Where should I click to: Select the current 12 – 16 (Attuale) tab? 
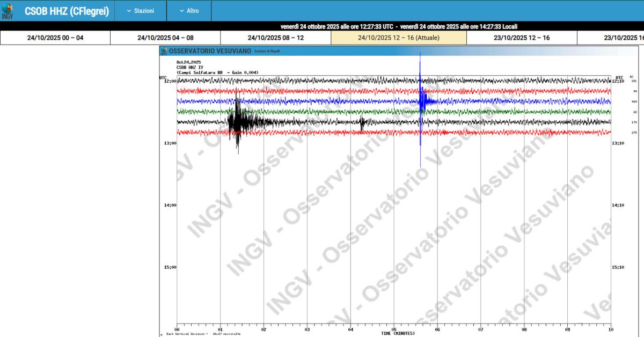click(398, 38)
